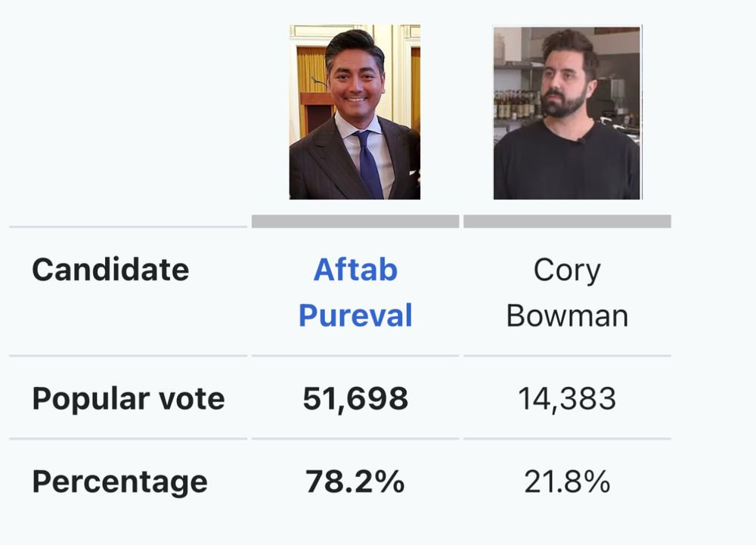Click Bowman's vote count 14,383
756x545 pixels.
567,398
